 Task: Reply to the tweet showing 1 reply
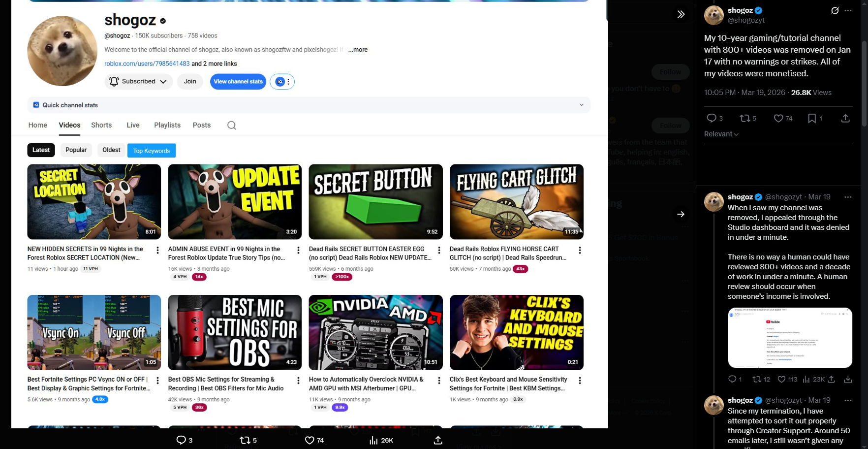732,379
